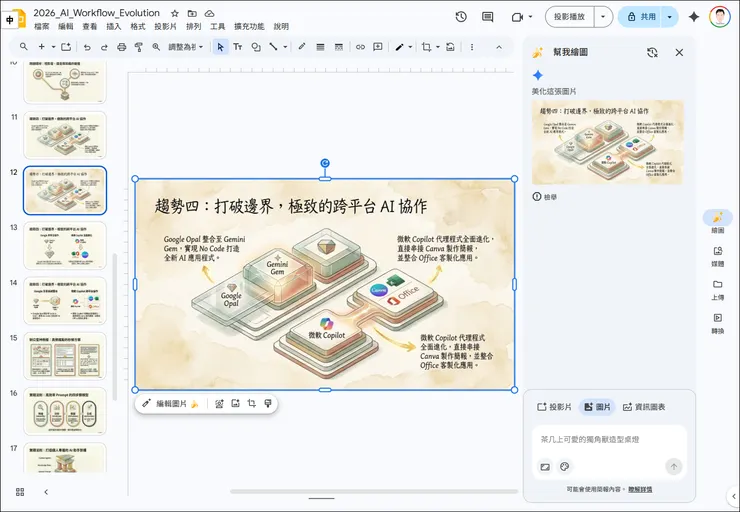Open the 插入 menu
This screenshot has width=740, height=512.
[x=113, y=26]
